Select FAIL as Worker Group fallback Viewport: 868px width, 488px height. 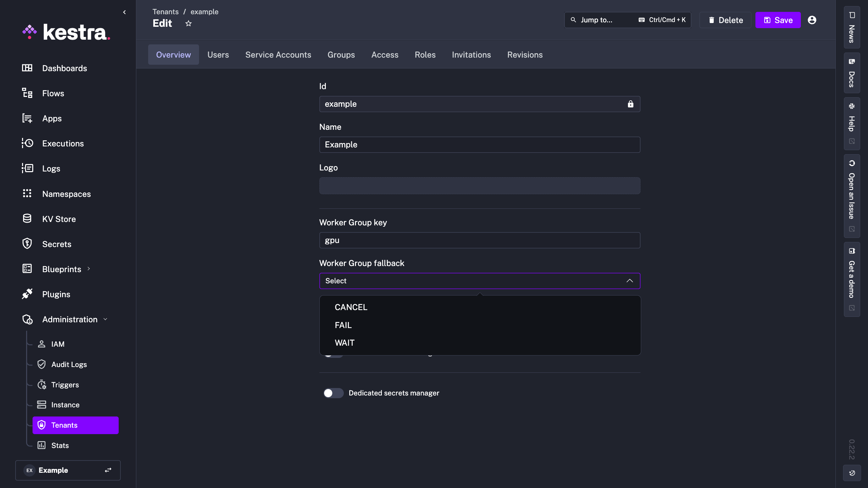click(343, 325)
